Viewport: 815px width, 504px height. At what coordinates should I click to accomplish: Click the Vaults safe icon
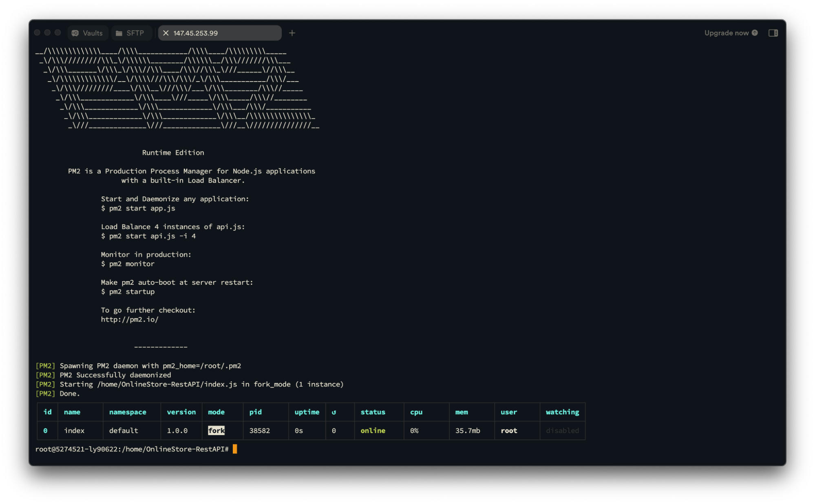pyautogui.click(x=75, y=33)
